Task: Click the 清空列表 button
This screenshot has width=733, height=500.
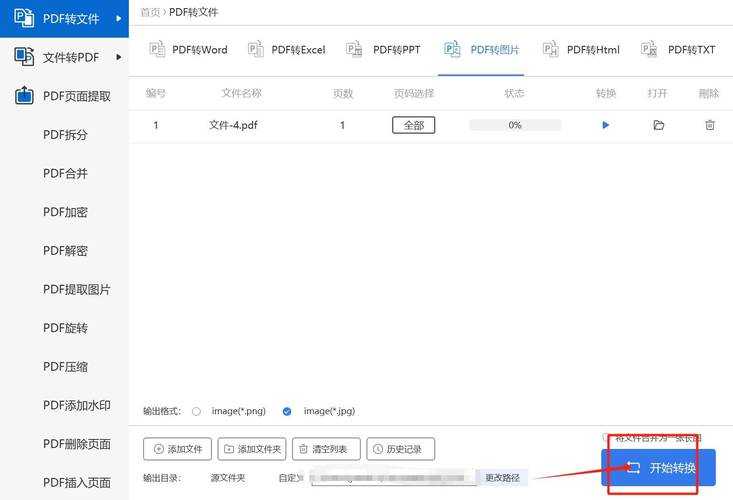Action: coord(326,449)
